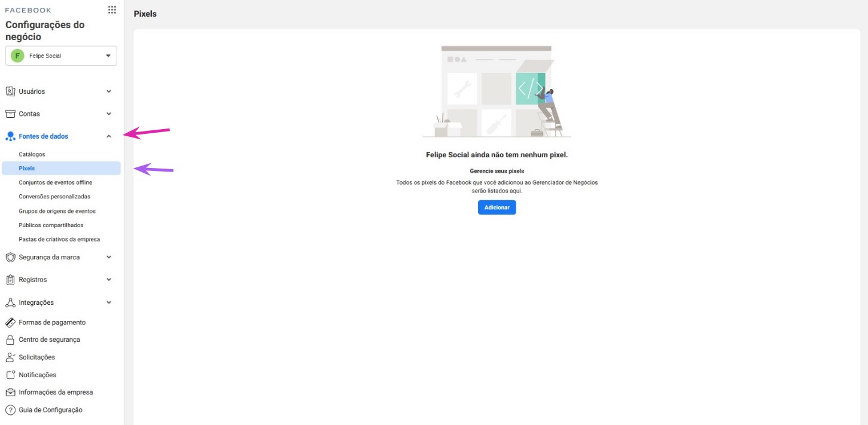Click the FACEBOOK wordmark
The width and height of the screenshot is (868, 425).
pyautogui.click(x=28, y=10)
